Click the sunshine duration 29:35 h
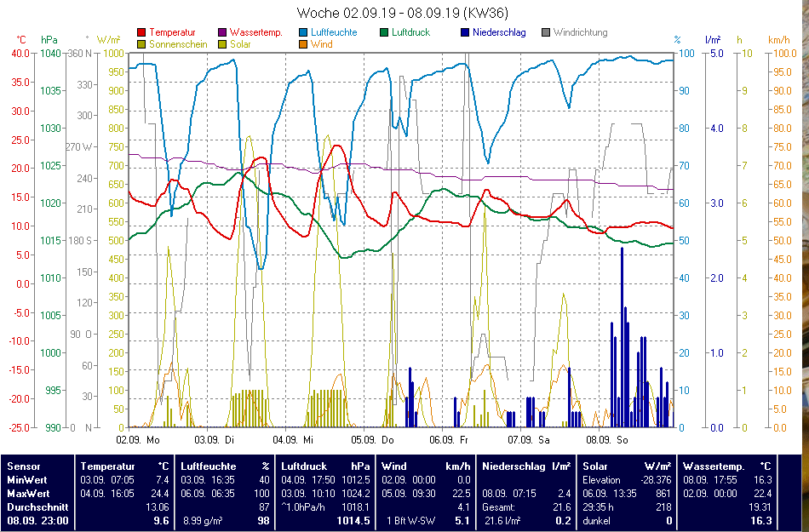This screenshot has width=809, height=532. [599, 507]
